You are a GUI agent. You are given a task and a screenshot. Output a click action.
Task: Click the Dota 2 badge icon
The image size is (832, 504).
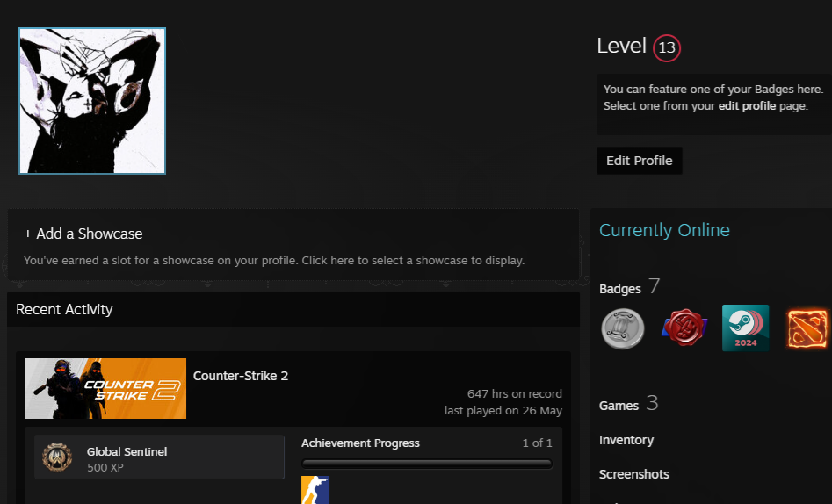(807, 329)
